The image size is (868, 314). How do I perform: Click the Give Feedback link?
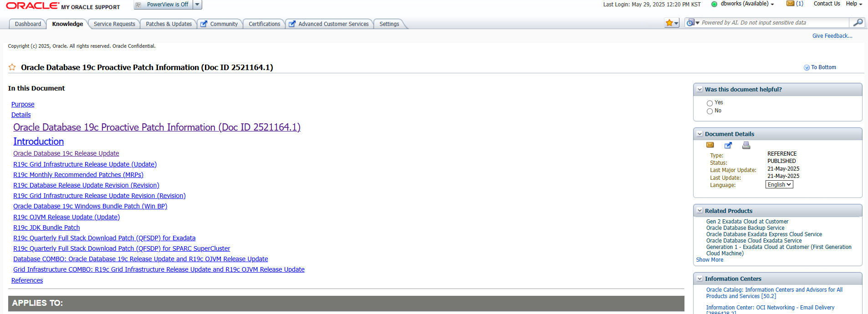tap(832, 36)
